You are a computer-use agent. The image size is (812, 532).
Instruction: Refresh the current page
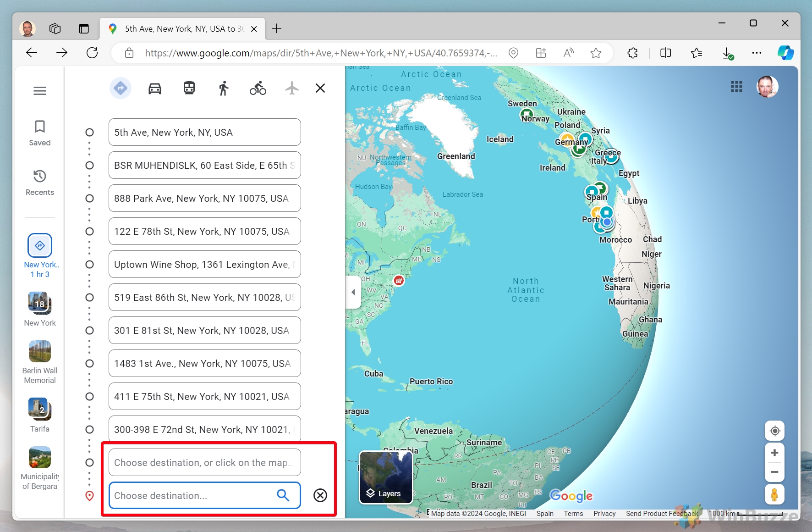pyautogui.click(x=92, y=53)
